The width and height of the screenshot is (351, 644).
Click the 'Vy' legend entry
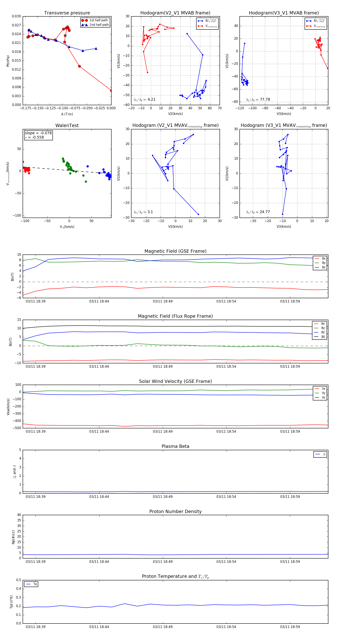pos(320,393)
